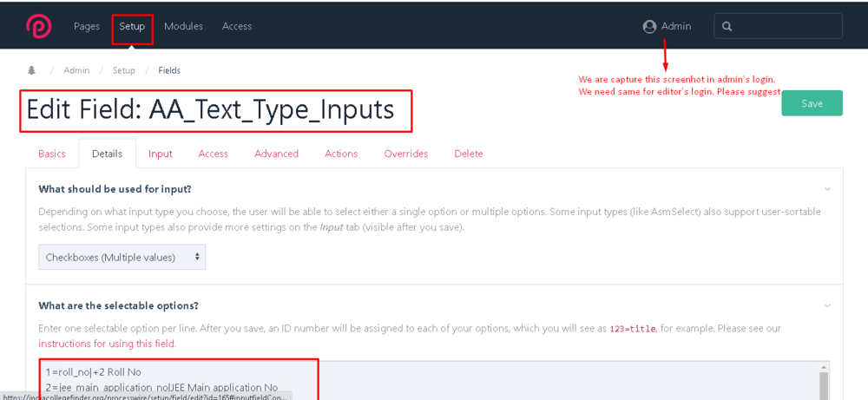Open the Access top menu
Screen dimensions: 868x400
tap(237, 27)
